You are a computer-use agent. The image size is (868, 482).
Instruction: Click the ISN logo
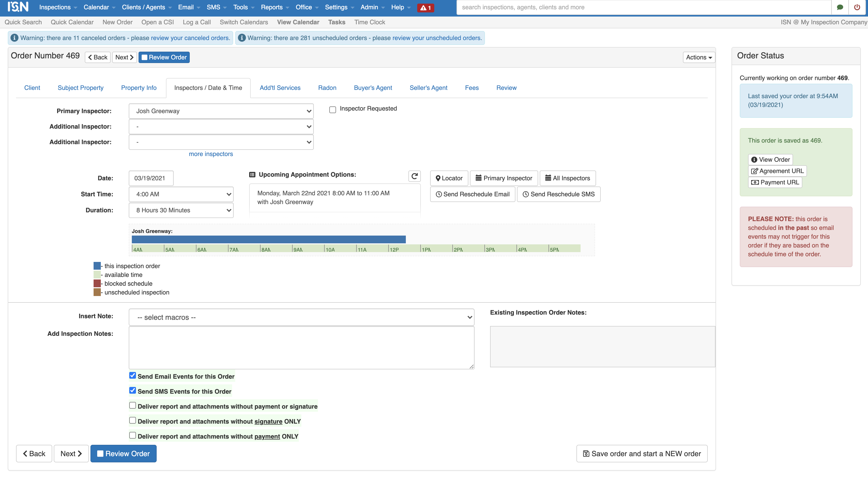click(18, 7)
